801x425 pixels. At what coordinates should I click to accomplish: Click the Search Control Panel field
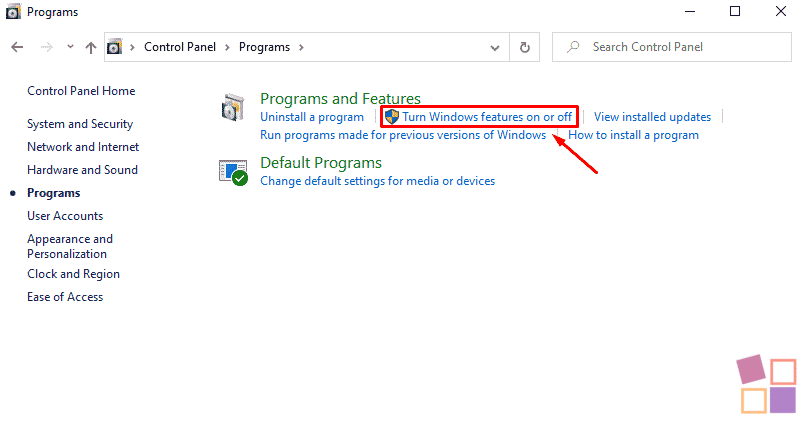point(672,47)
